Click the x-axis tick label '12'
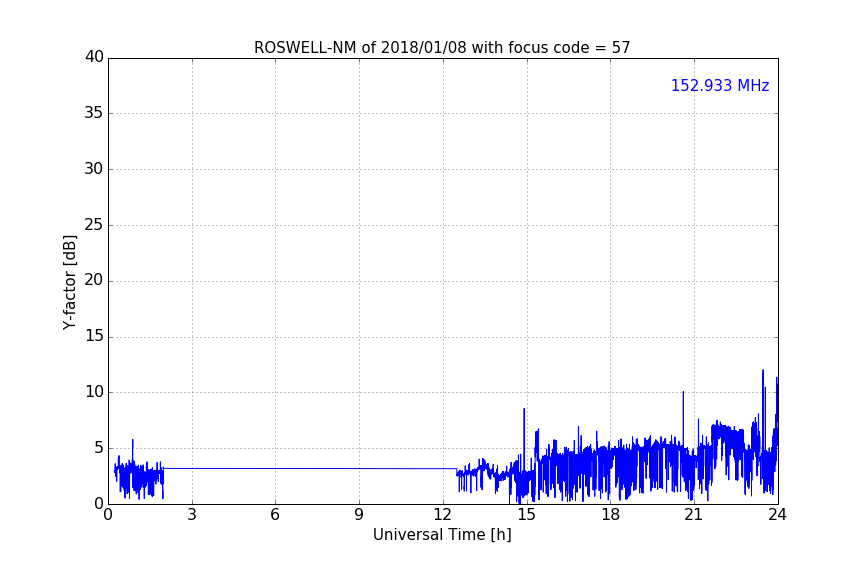This screenshot has width=864, height=576. click(442, 515)
